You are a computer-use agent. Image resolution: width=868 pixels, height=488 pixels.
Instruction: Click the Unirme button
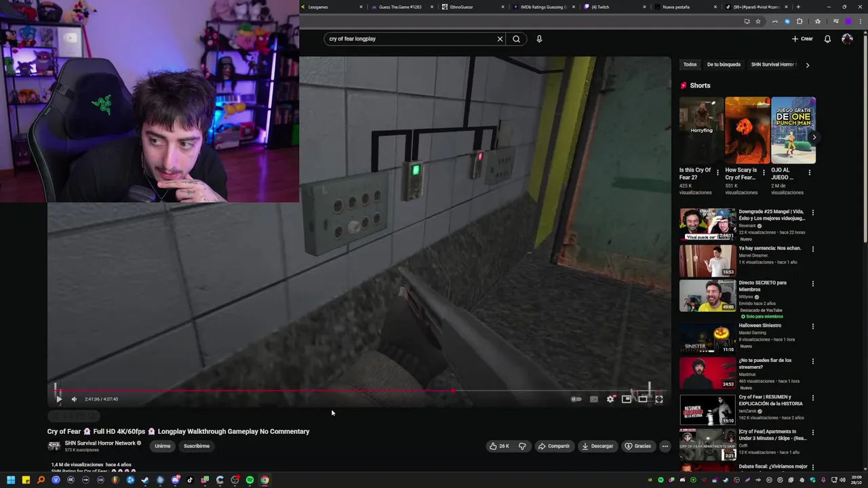point(163,446)
